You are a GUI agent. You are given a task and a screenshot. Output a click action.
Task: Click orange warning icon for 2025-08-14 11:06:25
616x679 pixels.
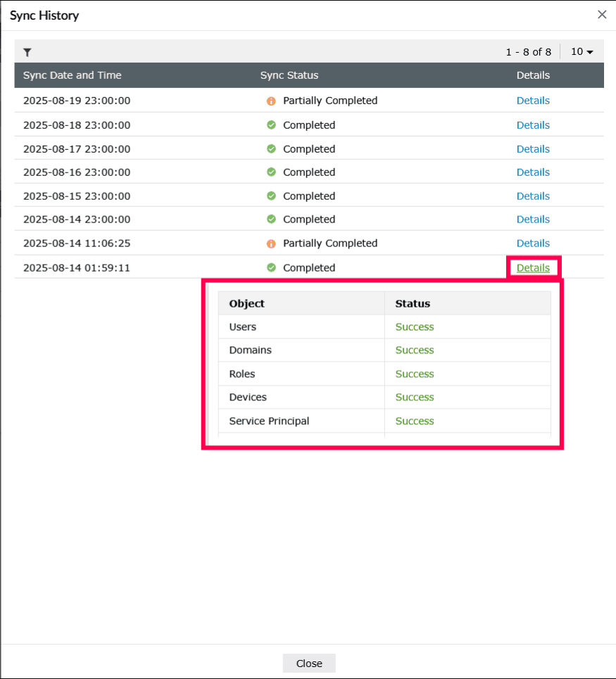pyautogui.click(x=271, y=243)
